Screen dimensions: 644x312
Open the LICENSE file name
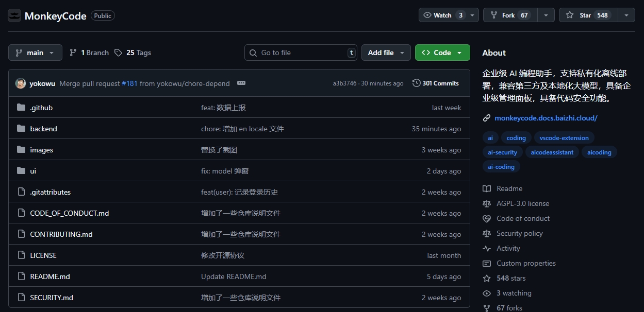[43, 255]
